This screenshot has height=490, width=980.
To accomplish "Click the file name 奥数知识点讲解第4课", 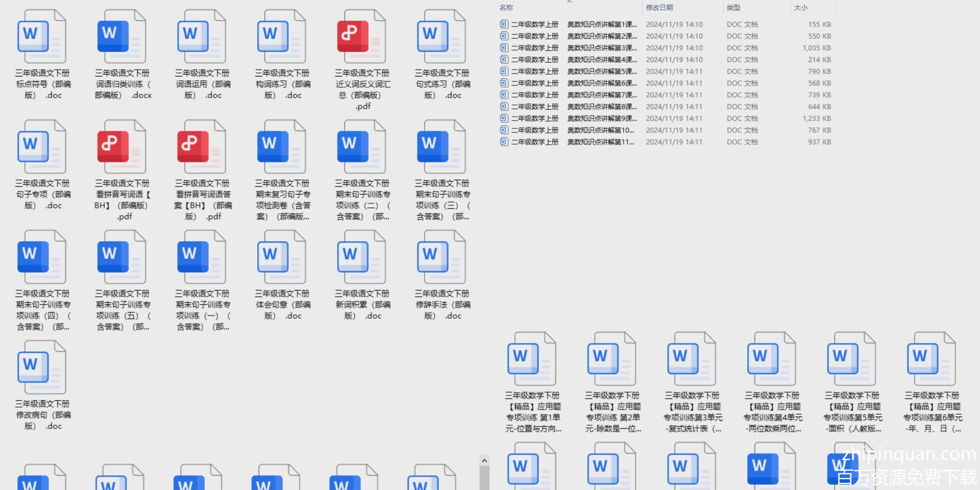I will [x=574, y=59].
